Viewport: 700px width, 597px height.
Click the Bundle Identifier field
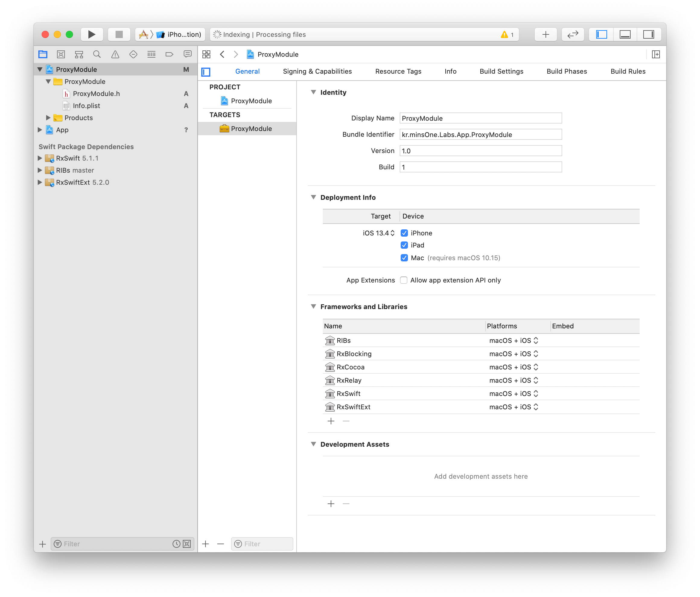tap(480, 135)
